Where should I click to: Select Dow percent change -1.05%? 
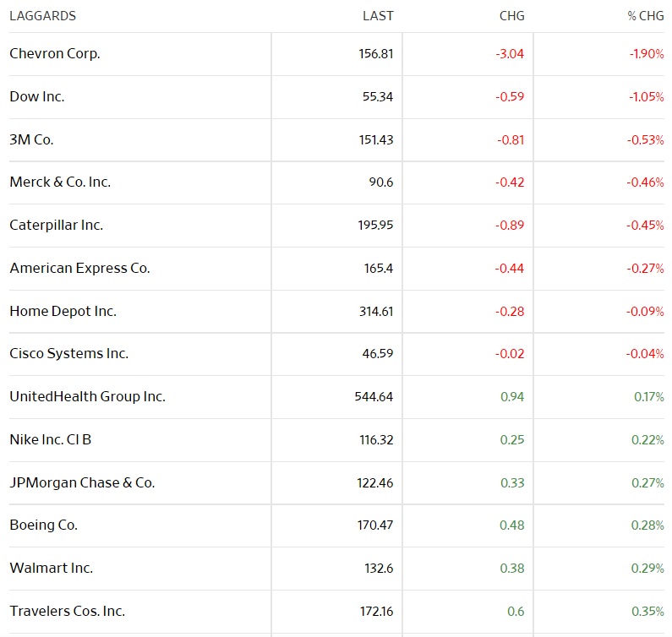(x=647, y=97)
